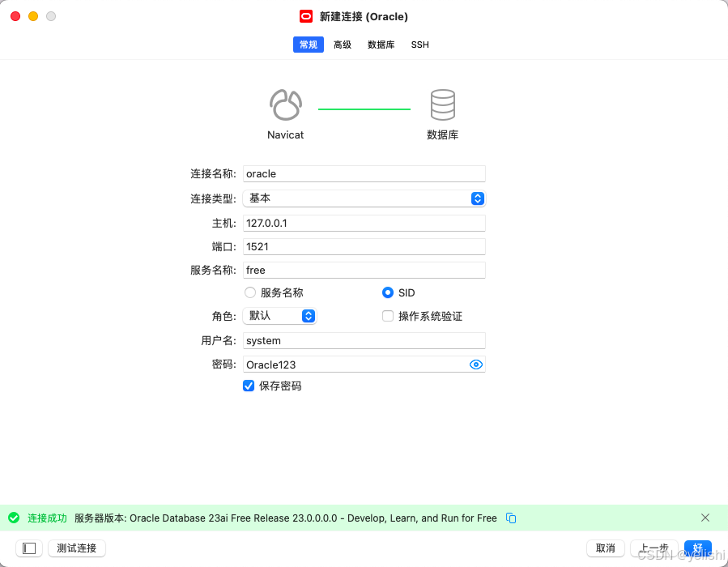
Task: Click the Navicat label under the logo
Action: pyautogui.click(x=286, y=135)
